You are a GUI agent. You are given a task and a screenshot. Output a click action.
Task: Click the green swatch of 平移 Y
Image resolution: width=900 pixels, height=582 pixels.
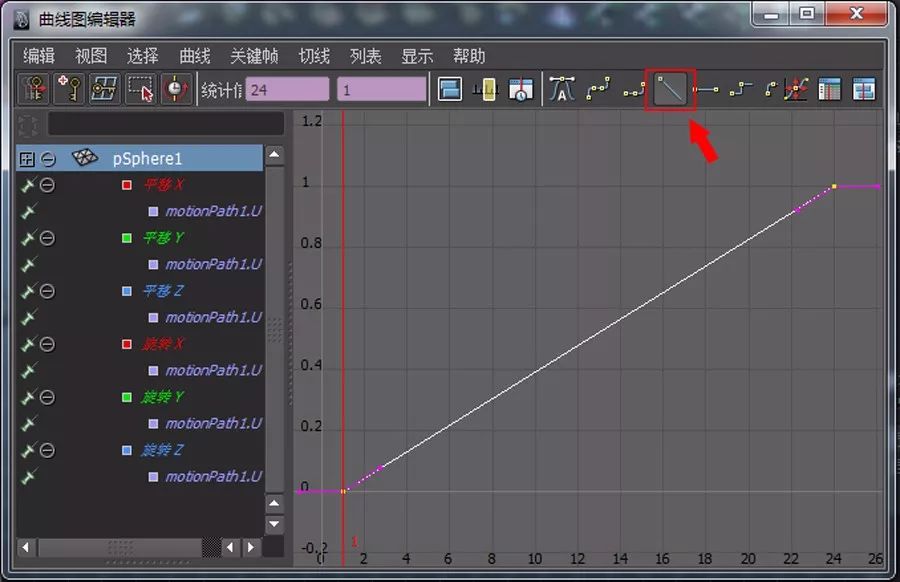pos(127,238)
